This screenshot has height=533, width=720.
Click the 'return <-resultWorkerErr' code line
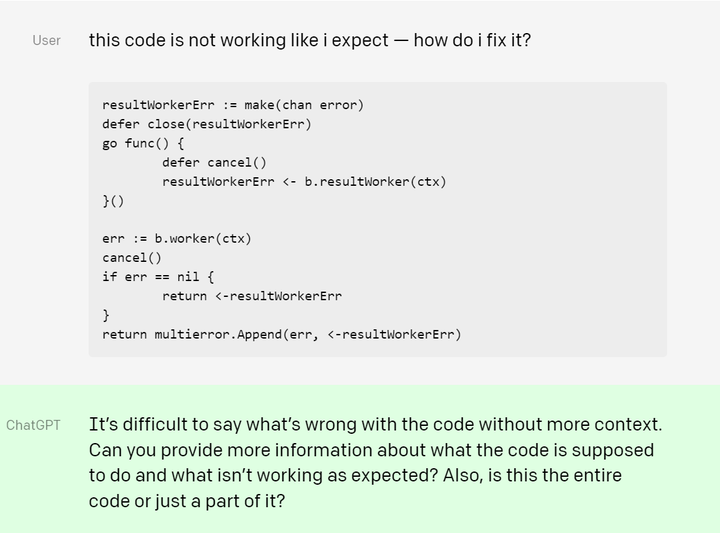click(x=252, y=296)
